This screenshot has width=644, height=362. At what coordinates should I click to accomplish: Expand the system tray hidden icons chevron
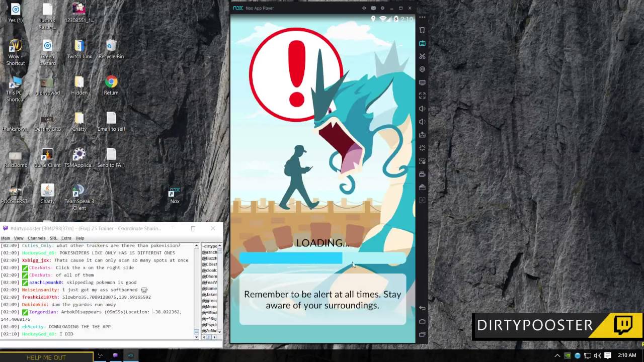tap(557, 356)
